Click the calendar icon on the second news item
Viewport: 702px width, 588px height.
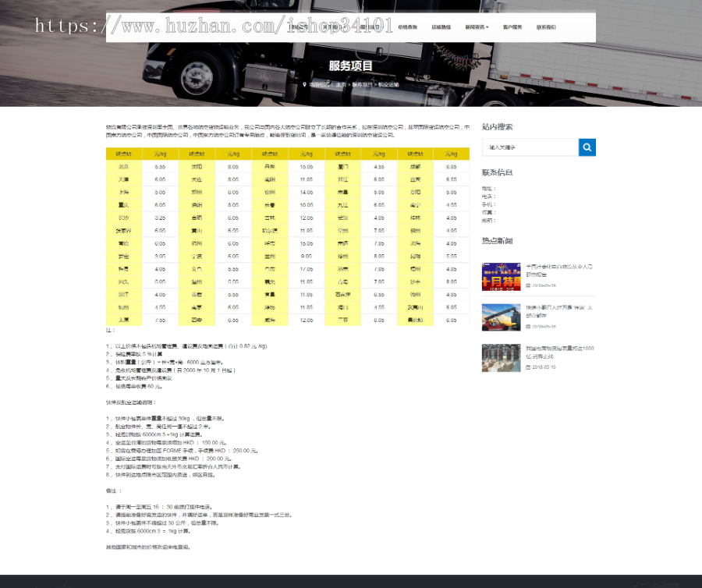pyautogui.click(x=528, y=328)
